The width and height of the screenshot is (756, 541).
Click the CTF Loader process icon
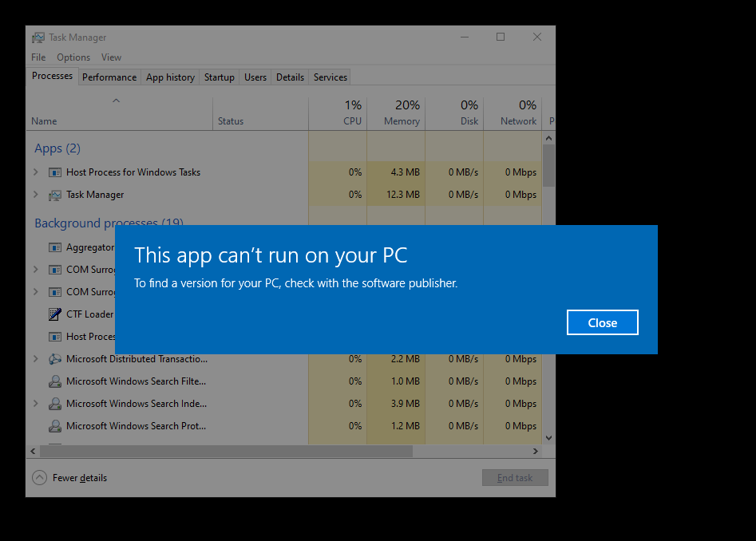[55, 314]
